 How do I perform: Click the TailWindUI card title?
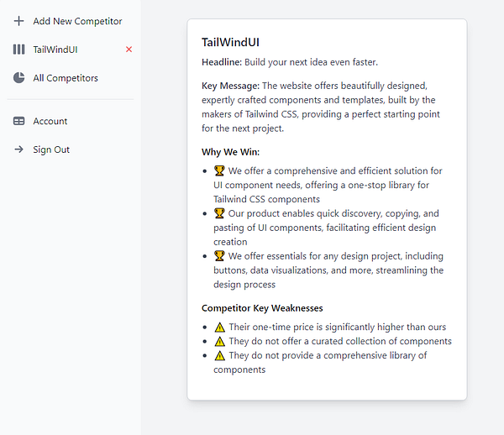coord(236,42)
